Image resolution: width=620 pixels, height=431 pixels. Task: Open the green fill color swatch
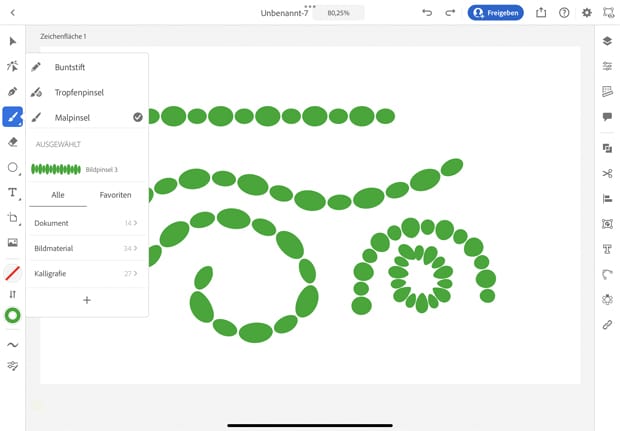click(13, 316)
